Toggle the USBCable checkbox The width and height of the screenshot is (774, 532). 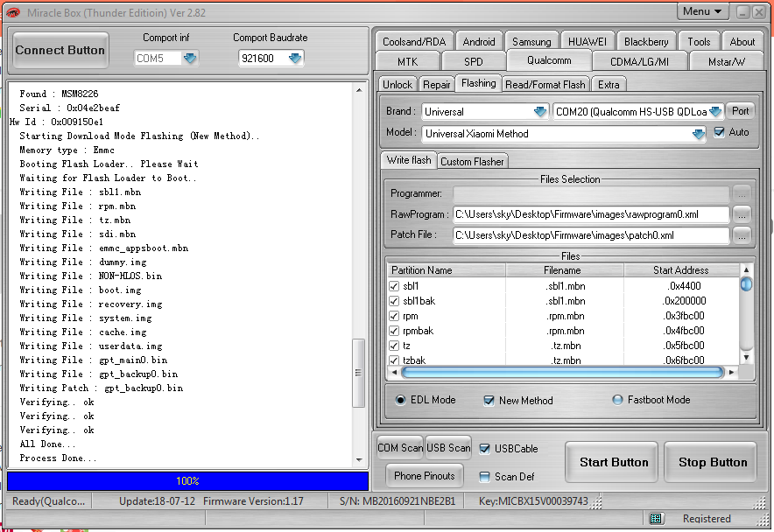(485, 449)
